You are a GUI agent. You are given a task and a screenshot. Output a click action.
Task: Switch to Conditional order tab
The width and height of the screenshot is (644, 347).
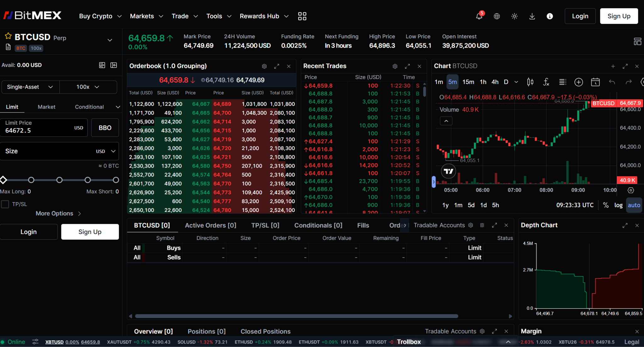pyautogui.click(x=89, y=107)
